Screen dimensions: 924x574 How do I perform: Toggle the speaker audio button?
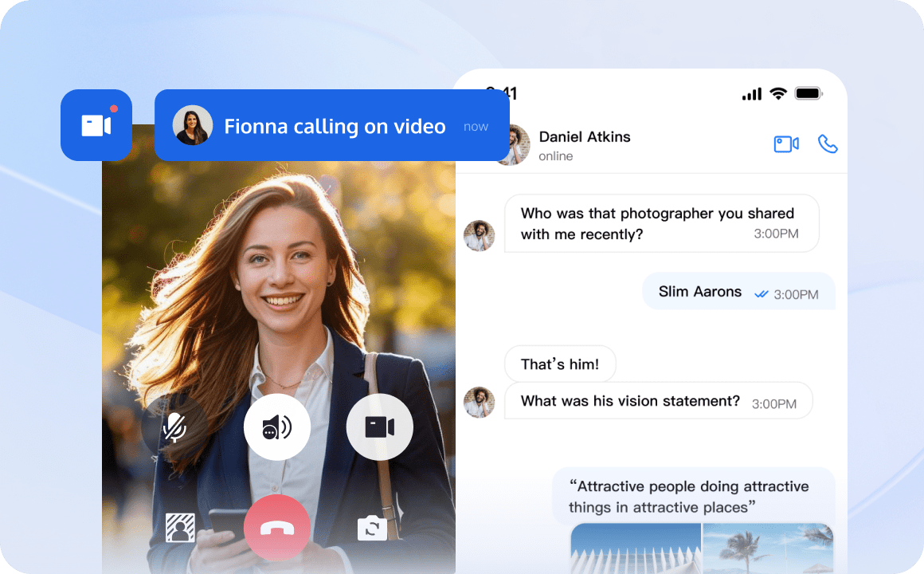coord(277,427)
